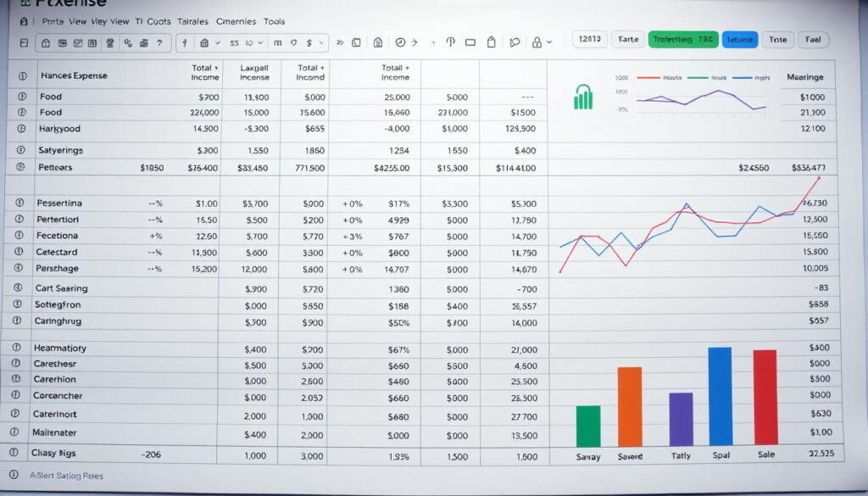
Task: Open the dropdown arrow after the SS 10 value
Action: click(x=260, y=42)
